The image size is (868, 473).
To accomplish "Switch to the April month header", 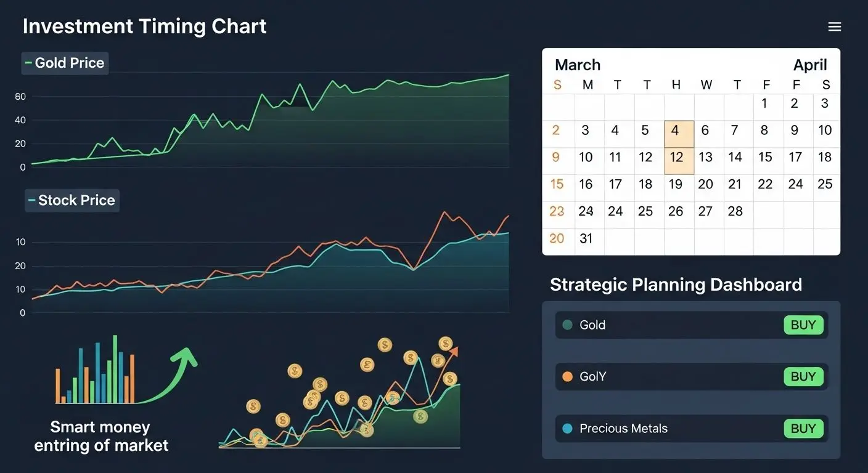I will click(810, 65).
